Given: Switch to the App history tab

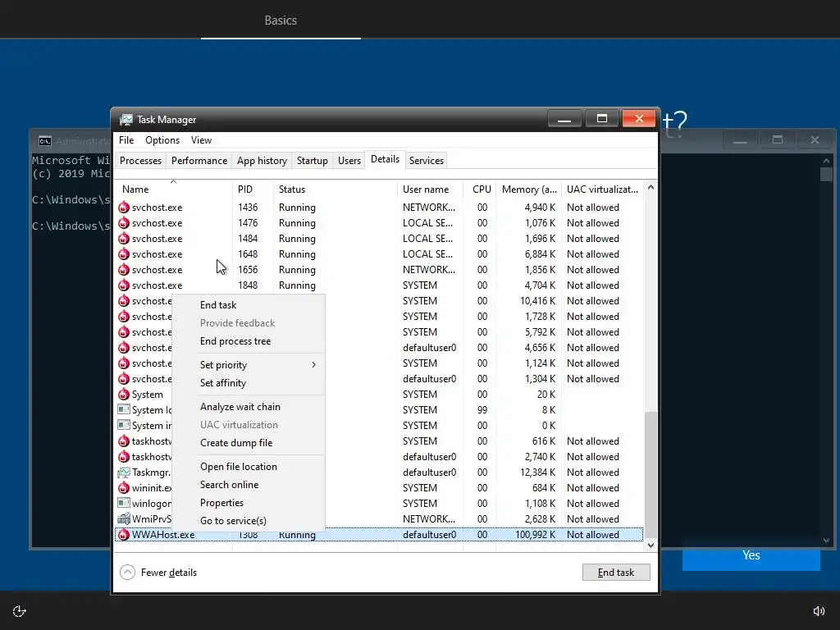Looking at the screenshot, I should click(x=262, y=161).
